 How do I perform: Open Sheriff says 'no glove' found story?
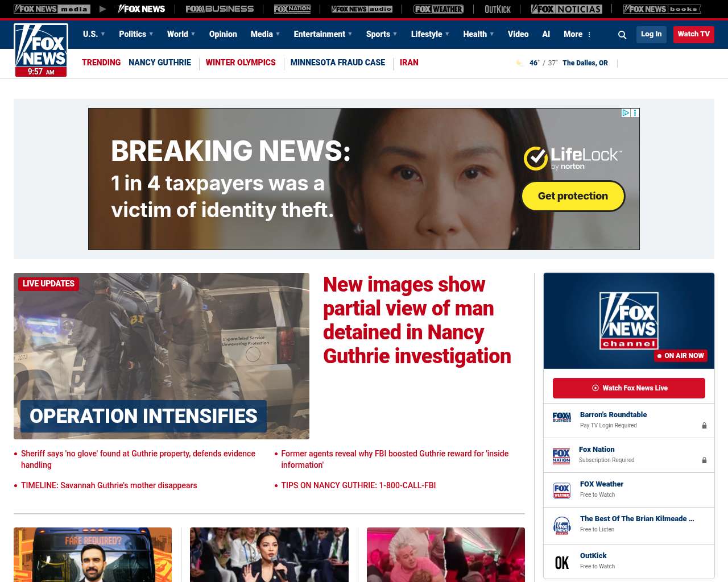(138, 459)
